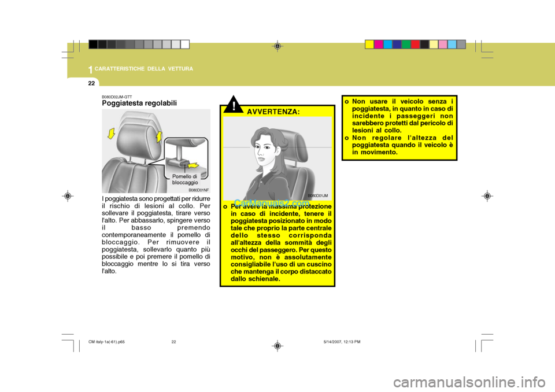This screenshot has width=555, height=392.
Task: Select the cyan swatch in the color bar
Action: [388, 45]
